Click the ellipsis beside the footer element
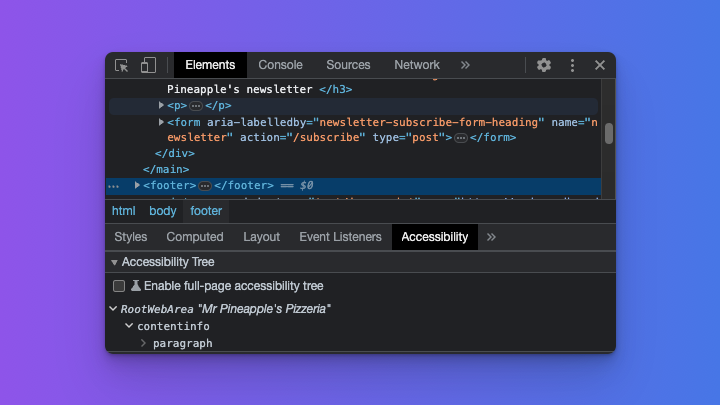720x405 pixels. 204,186
